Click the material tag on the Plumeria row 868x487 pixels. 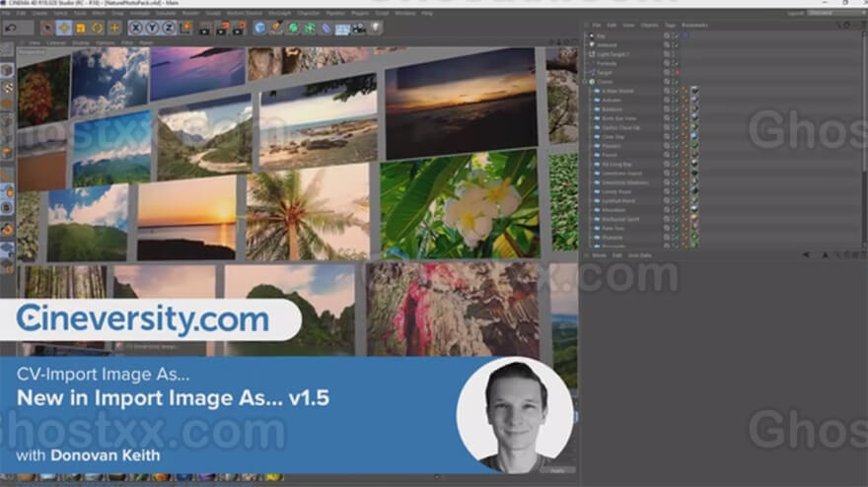click(x=694, y=238)
